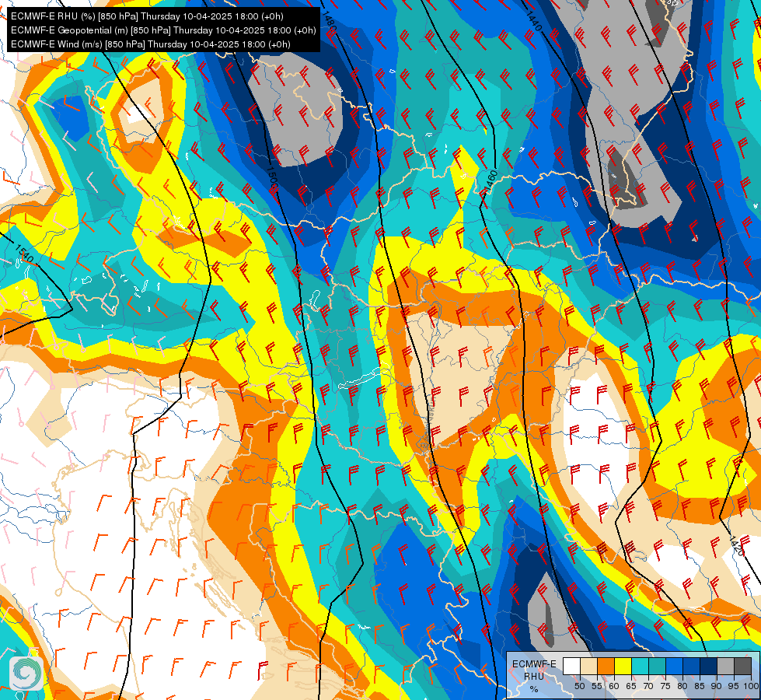Click the legend value 75
Screen dimensions: 761x700
tap(665, 686)
